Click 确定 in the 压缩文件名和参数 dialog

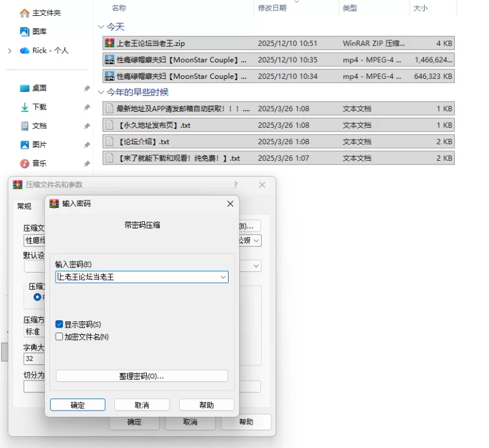point(134,422)
